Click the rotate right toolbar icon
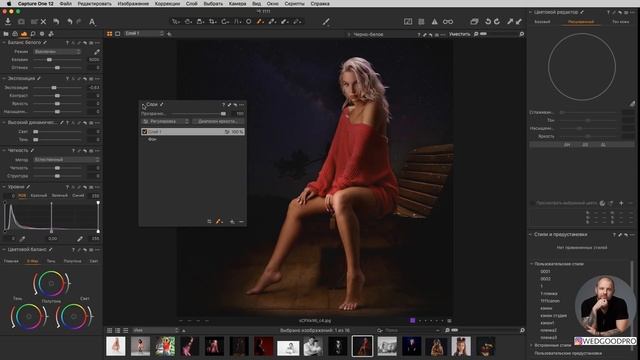 [x=497, y=22]
